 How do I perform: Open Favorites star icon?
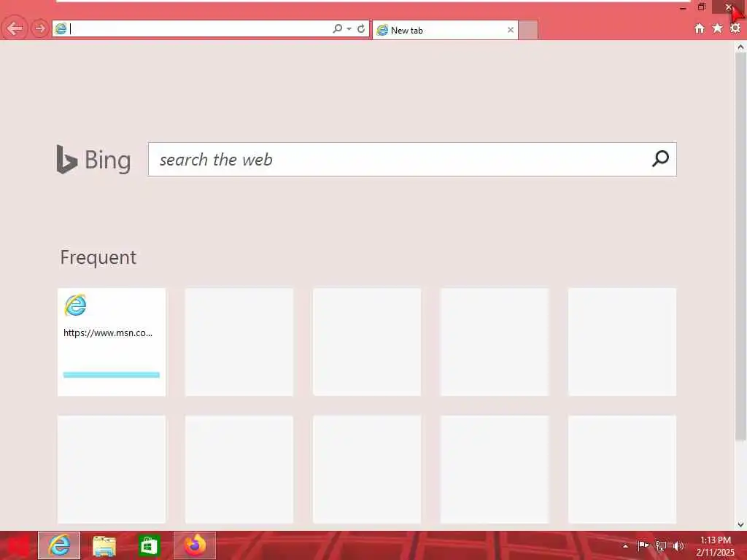[x=717, y=28]
